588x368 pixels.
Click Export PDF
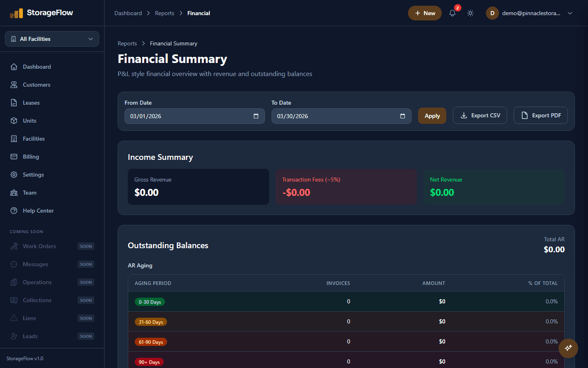[541, 115]
